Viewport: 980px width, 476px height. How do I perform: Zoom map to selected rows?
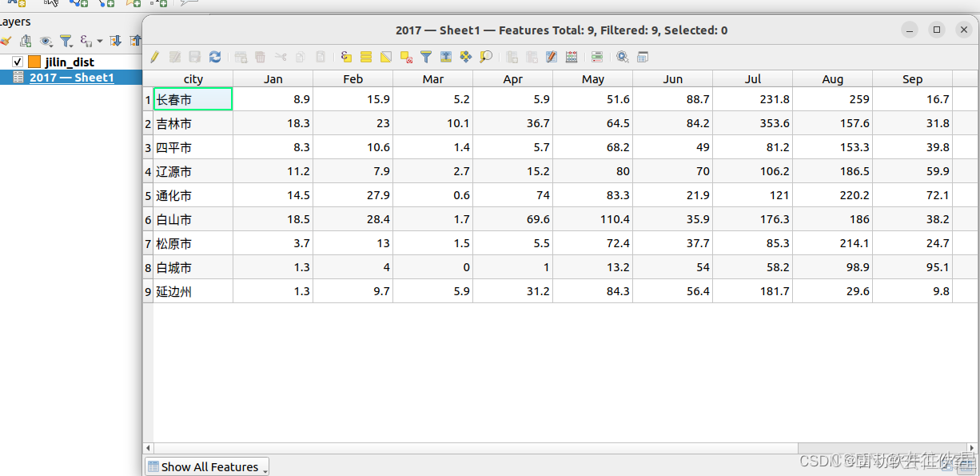pyautogui.click(x=486, y=57)
